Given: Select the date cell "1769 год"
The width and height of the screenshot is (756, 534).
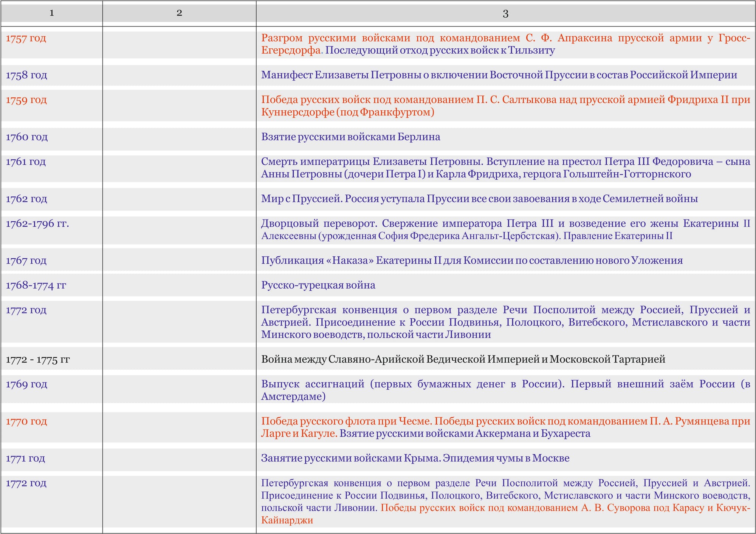Looking at the screenshot, I should coord(26,384).
